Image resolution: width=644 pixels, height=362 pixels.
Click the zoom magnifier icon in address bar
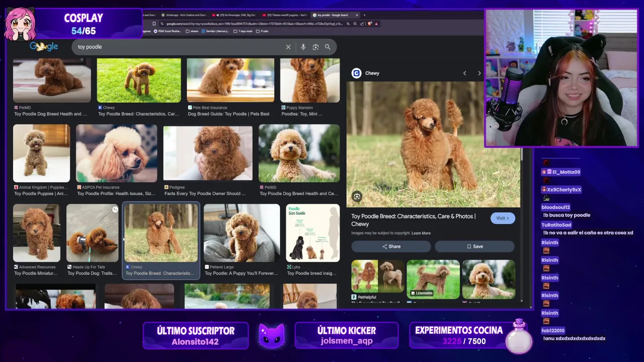coord(356,24)
